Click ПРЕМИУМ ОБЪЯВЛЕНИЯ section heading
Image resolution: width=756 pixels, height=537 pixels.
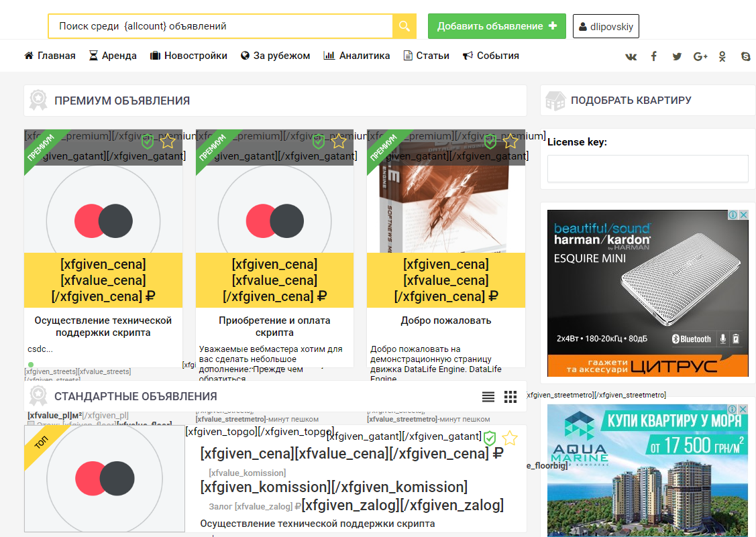coord(122,101)
